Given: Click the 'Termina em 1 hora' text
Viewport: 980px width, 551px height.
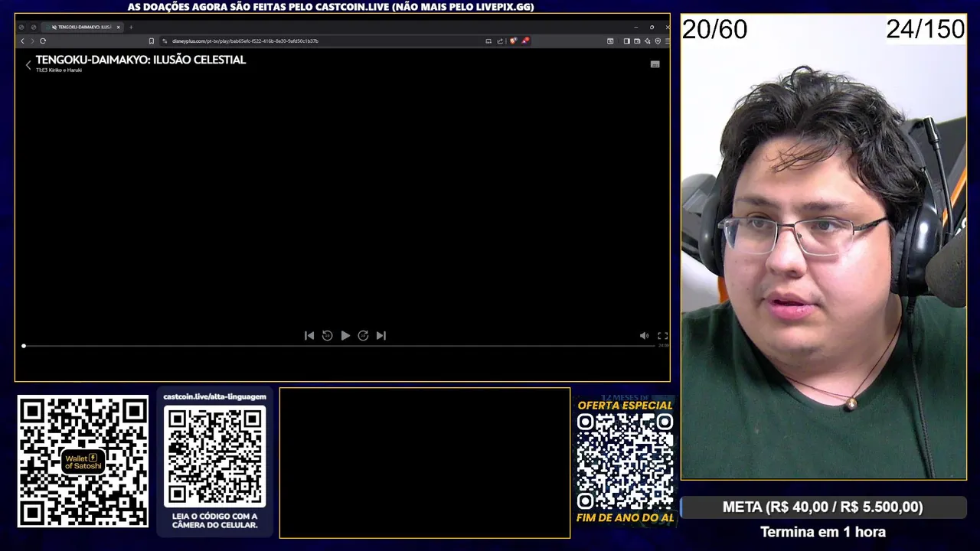Looking at the screenshot, I should coord(823,532).
